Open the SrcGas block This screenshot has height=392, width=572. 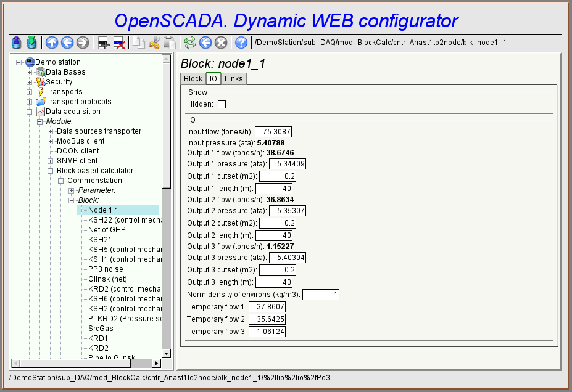click(101, 329)
